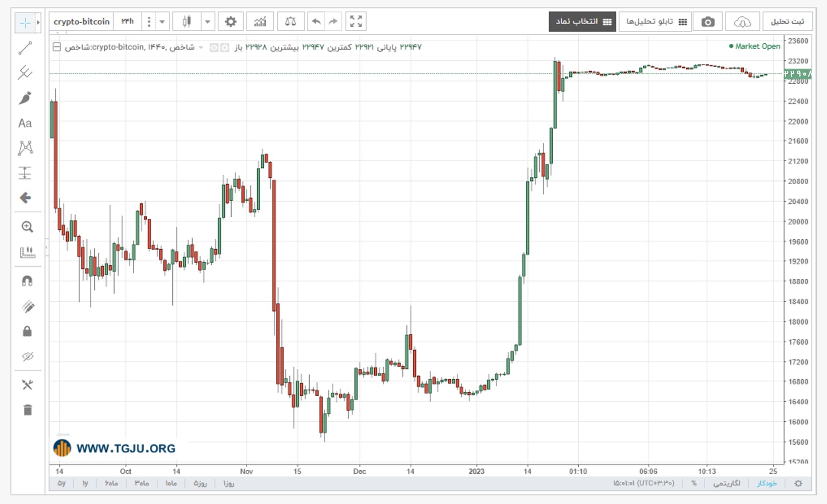Select the long position measurement tool
The width and height of the screenshot is (827, 504).
point(25,173)
